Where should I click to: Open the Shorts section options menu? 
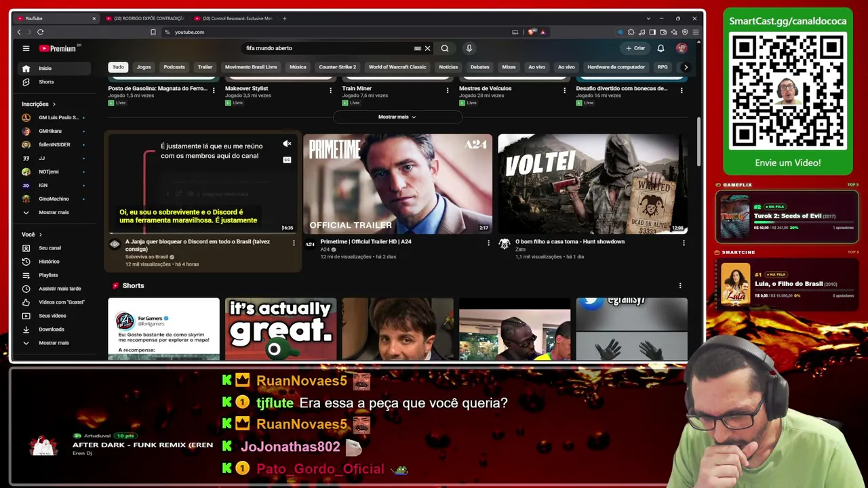pos(680,286)
